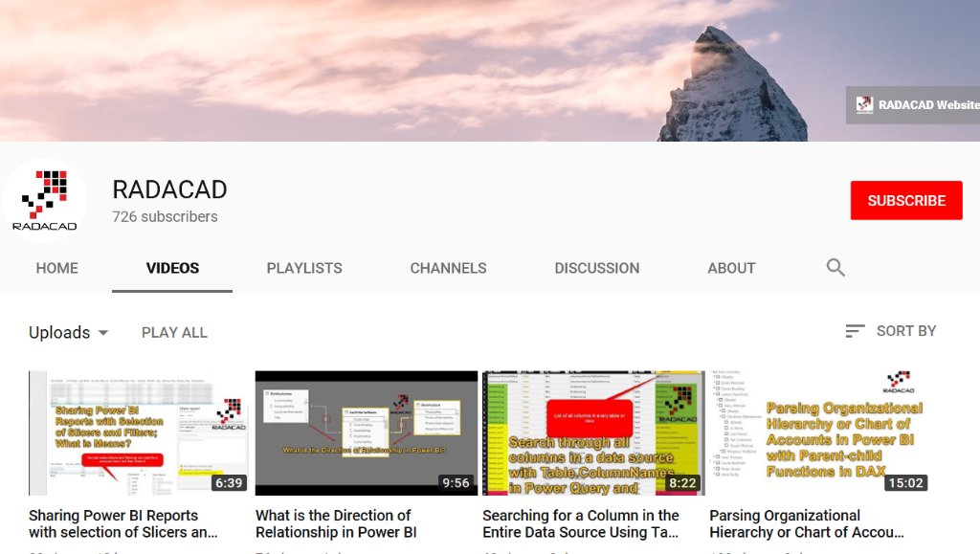Screen dimensions: 980x554
Task: Go to the Channels tab
Action: click(x=448, y=268)
